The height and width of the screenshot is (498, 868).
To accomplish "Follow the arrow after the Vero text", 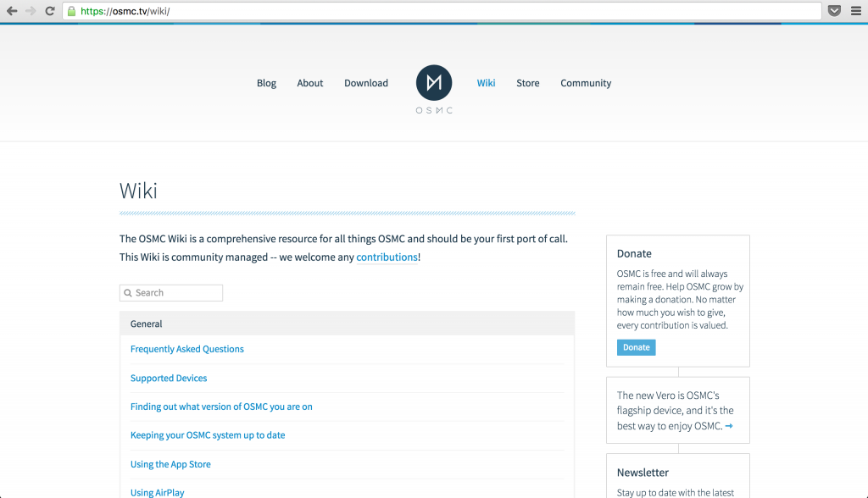I will (729, 426).
